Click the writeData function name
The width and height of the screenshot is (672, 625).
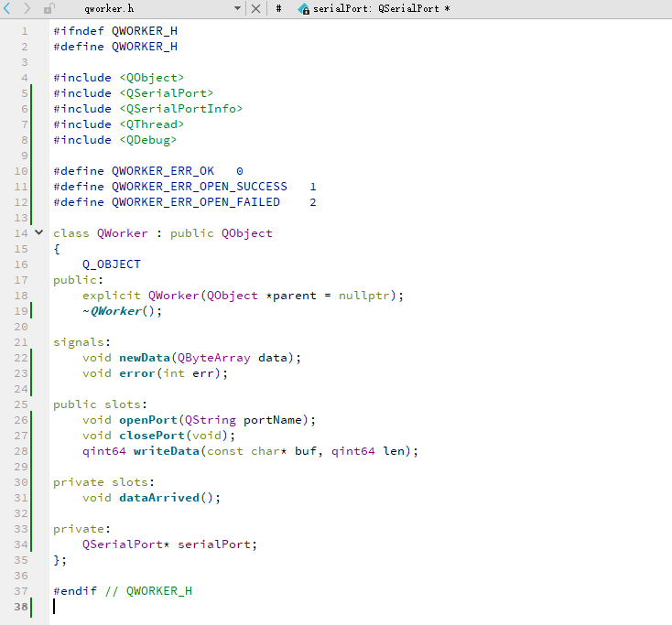tap(167, 451)
